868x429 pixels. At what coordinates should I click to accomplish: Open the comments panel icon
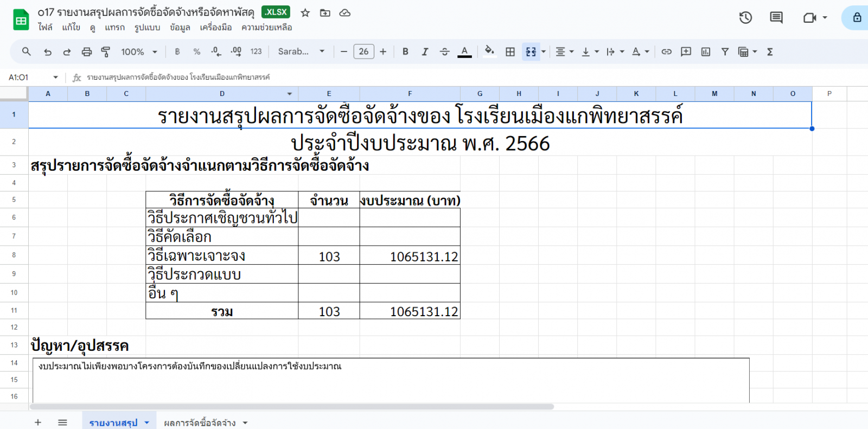[x=776, y=18]
